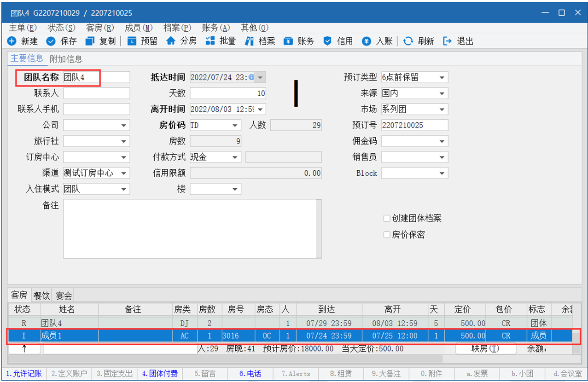
Task: Open the 抵达时间 date dropdown
Action: click(261, 77)
